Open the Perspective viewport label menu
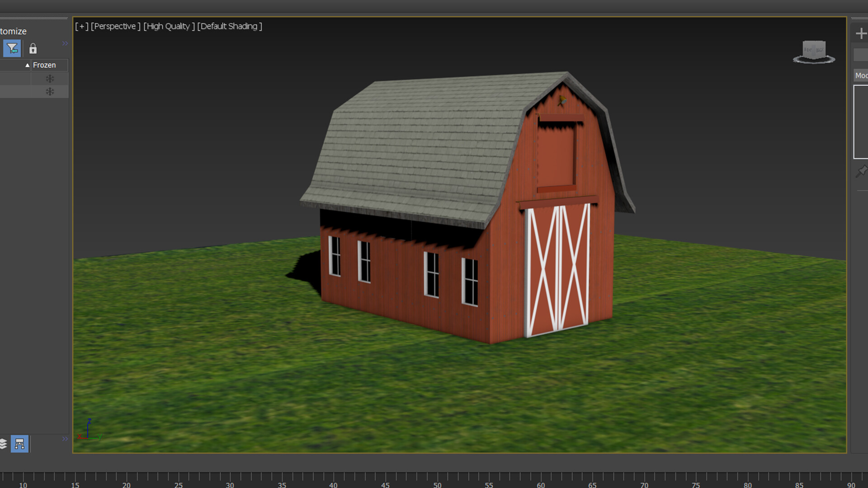 [115, 26]
